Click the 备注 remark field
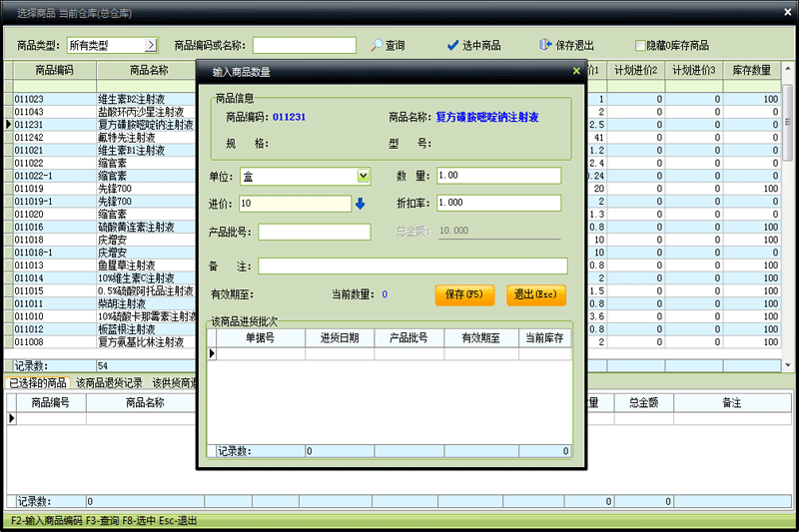This screenshot has height=532, width=799. pos(412,266)
